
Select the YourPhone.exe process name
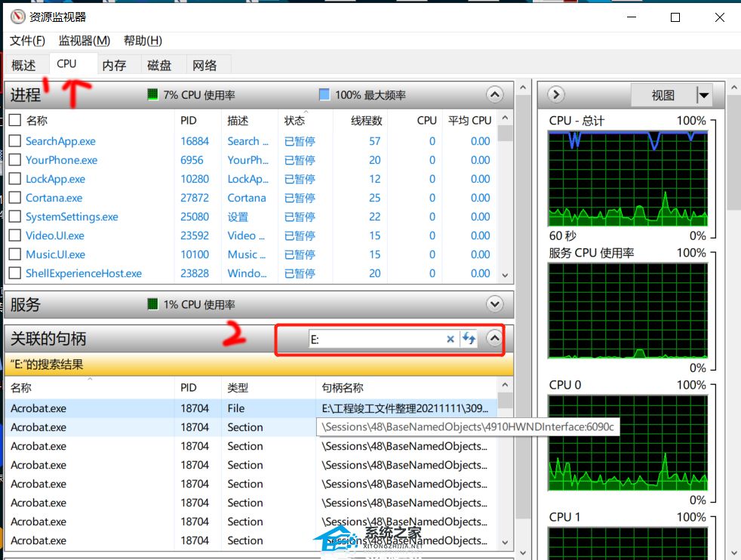[61, 160]
